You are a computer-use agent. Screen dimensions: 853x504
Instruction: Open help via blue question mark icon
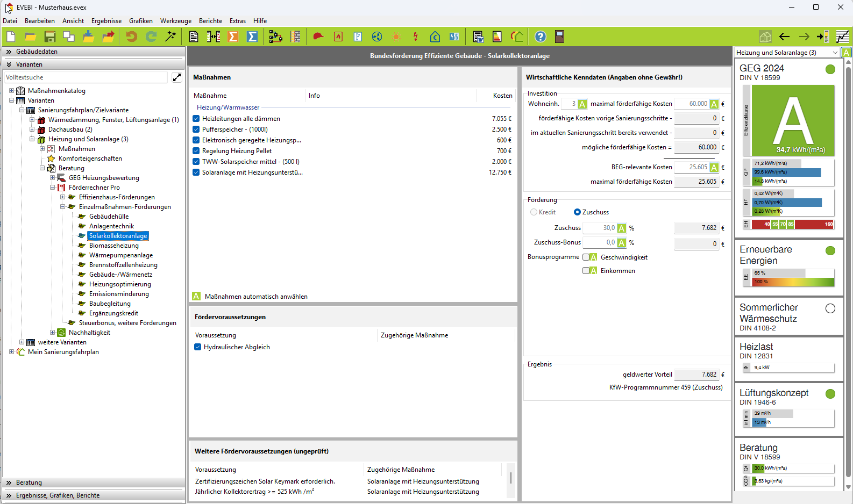click(x=540, y=37)
